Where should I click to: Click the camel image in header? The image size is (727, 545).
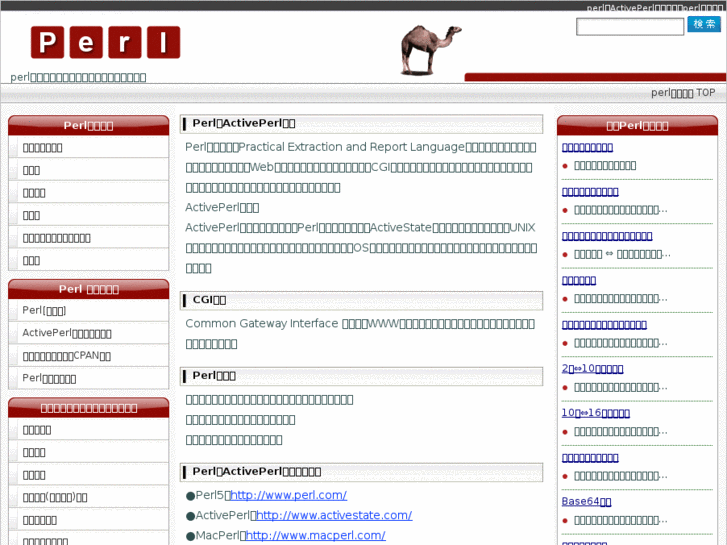pyautogui.click(x=430, y=50)
